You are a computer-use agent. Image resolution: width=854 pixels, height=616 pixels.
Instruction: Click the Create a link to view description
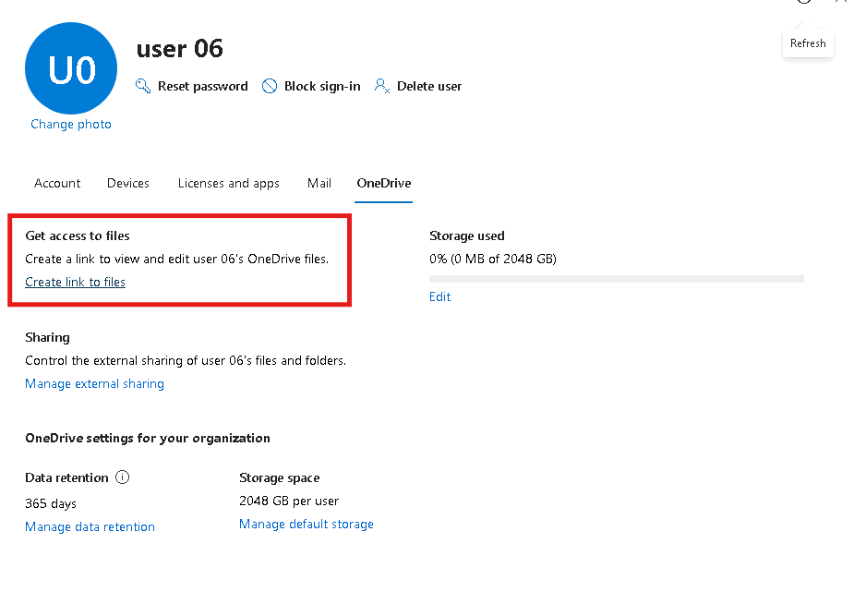click(177, 259)
